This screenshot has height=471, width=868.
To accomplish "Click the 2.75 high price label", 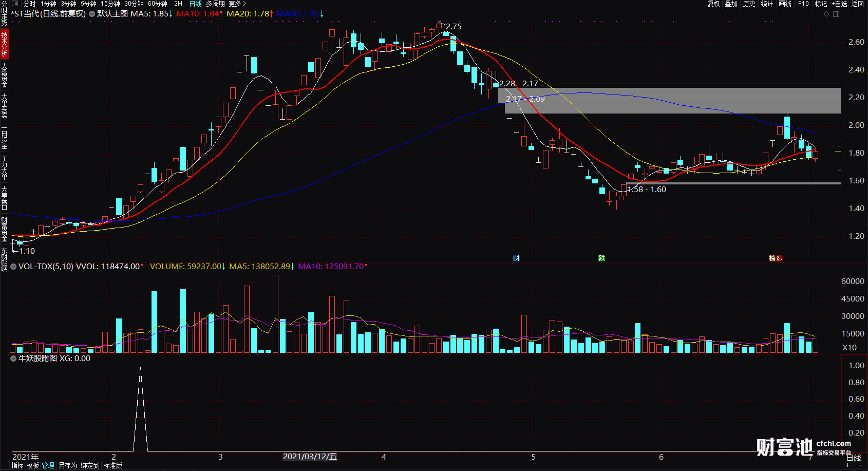I will click(x=454, y=27).
